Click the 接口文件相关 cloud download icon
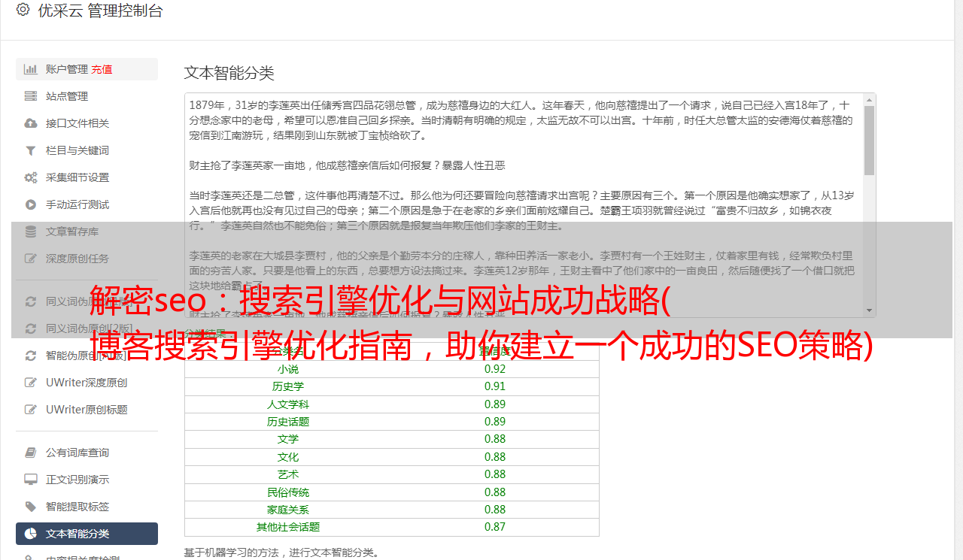This screenshot has width=963, height=560. click(31, 123)
